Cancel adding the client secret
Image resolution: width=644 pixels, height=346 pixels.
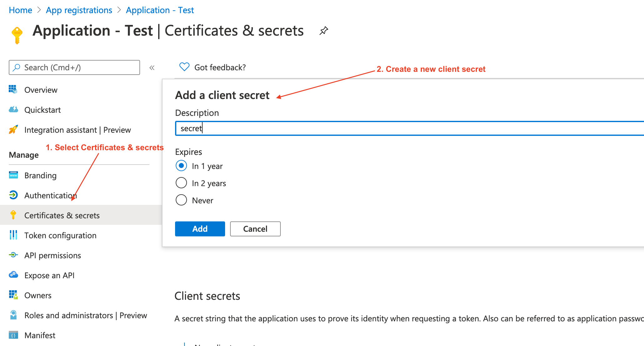point(255,229)
